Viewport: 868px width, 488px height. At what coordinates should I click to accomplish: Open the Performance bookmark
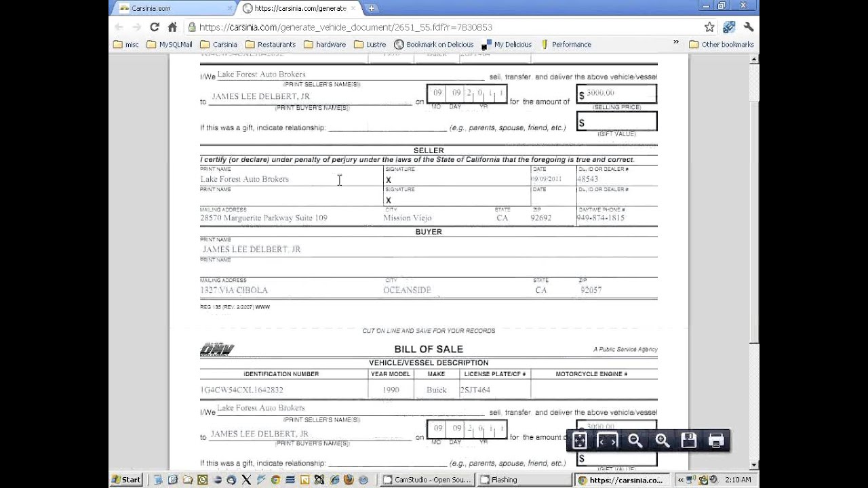[x=566, y=45]
